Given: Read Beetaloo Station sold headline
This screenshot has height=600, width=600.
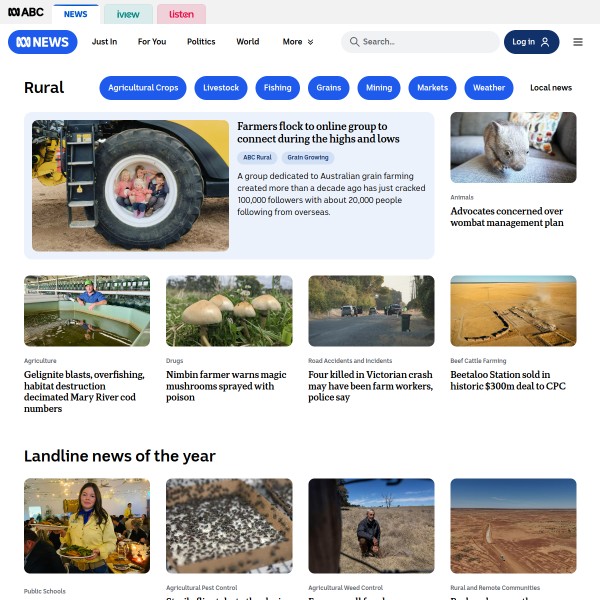Looking at the screenshot, I should point(508,380).
